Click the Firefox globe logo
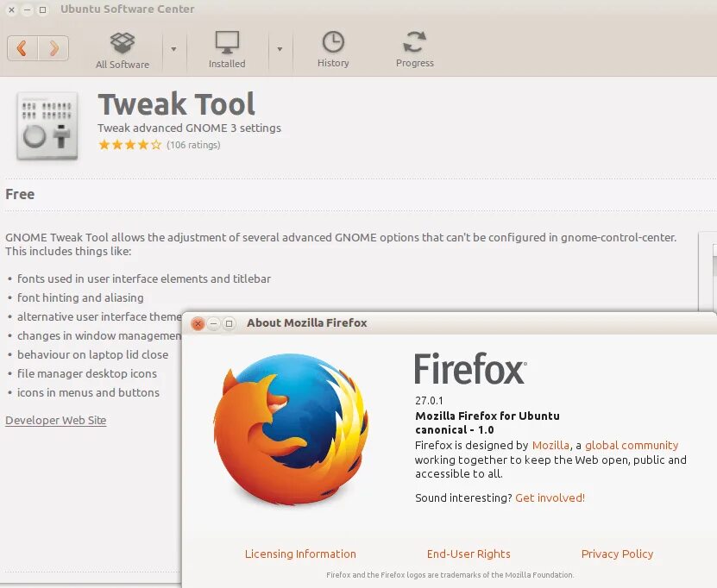This screenshot has width=717, height=588. click(292, 429)
